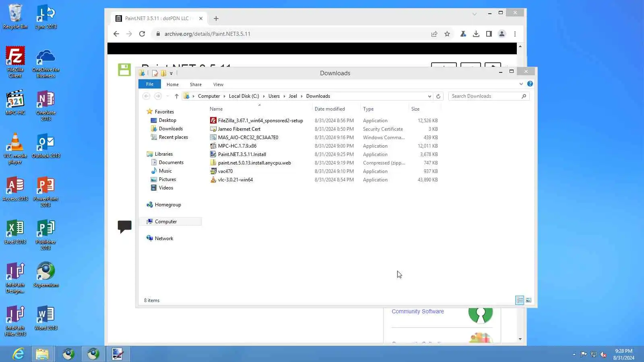The height and width of the screenshot is (362, 644).
Task: Click the Explorer refresh button beside address bar
Action: pos(438,96)
